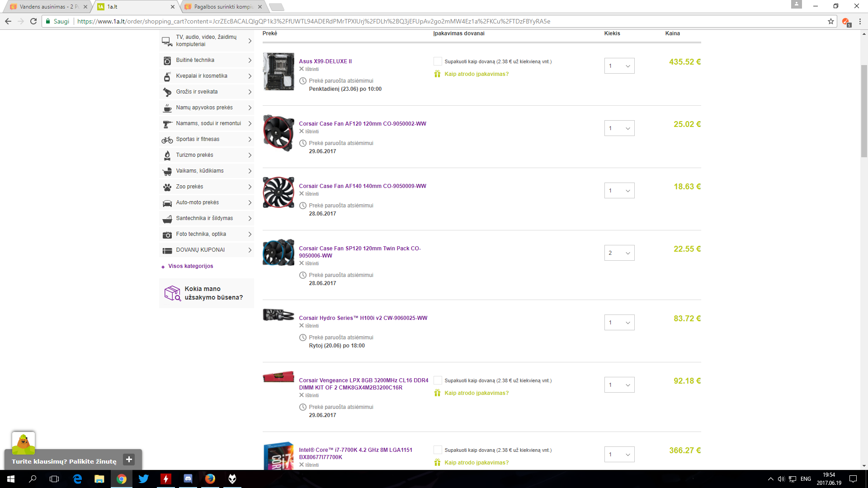The width and height of the screenshot is (868, 488).
Task: Open Firefox from the taskbar
Action: pyautogui.click(x=210, y=479)
